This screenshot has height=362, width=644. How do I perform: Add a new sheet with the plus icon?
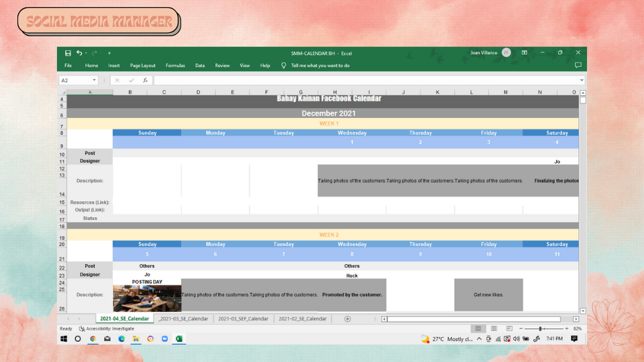pyautogui.click(x=347, y=319)
